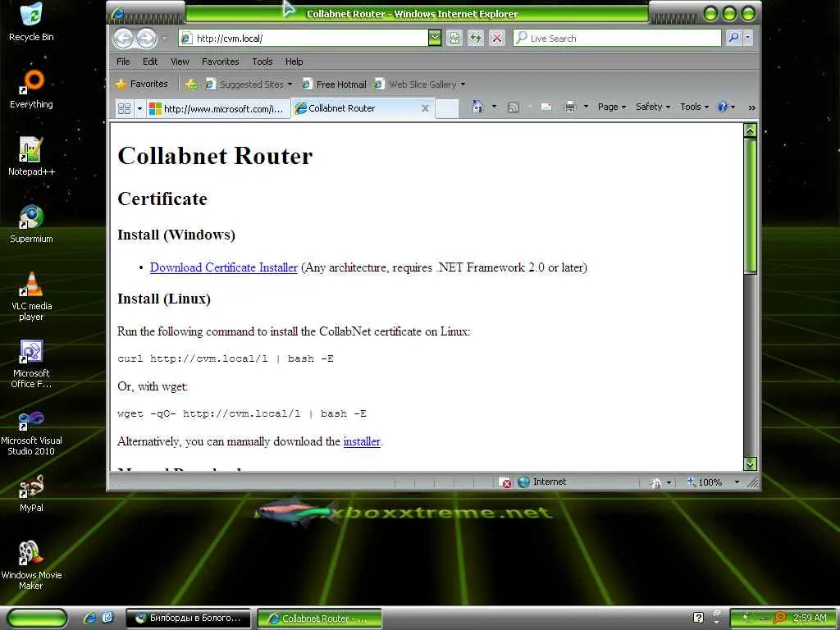Viewport: 840px width, 630px height.
Task: Open the Recycle Bin desktop icon
Action: pyautogui.click(x=31, y=22)
